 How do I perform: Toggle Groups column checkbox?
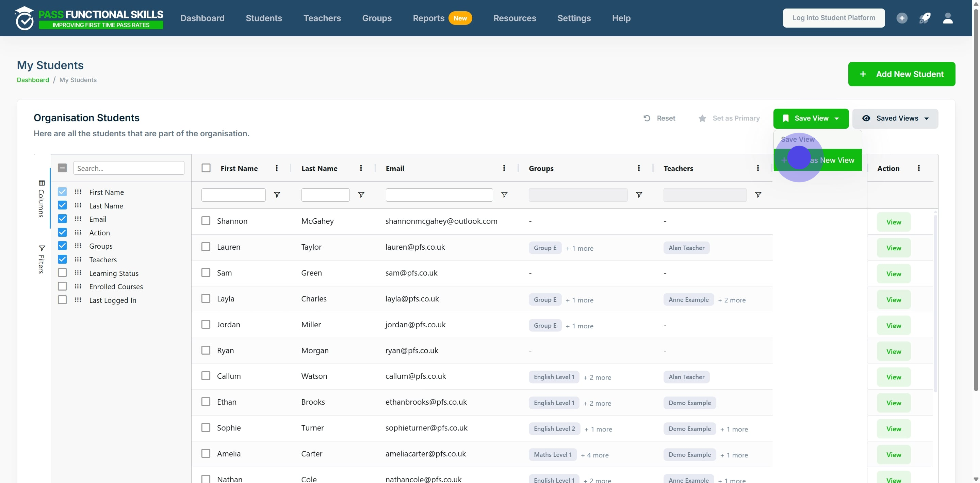point(62,246)
